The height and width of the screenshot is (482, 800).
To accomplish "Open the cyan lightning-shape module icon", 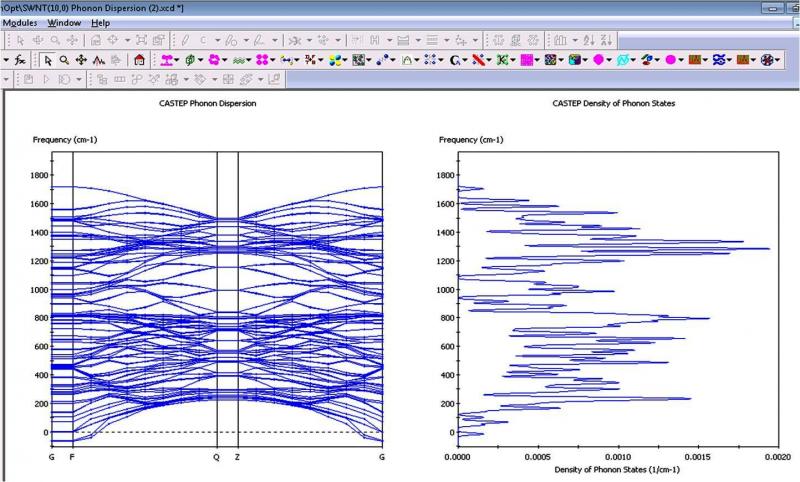I will click(x=622, y=60).
